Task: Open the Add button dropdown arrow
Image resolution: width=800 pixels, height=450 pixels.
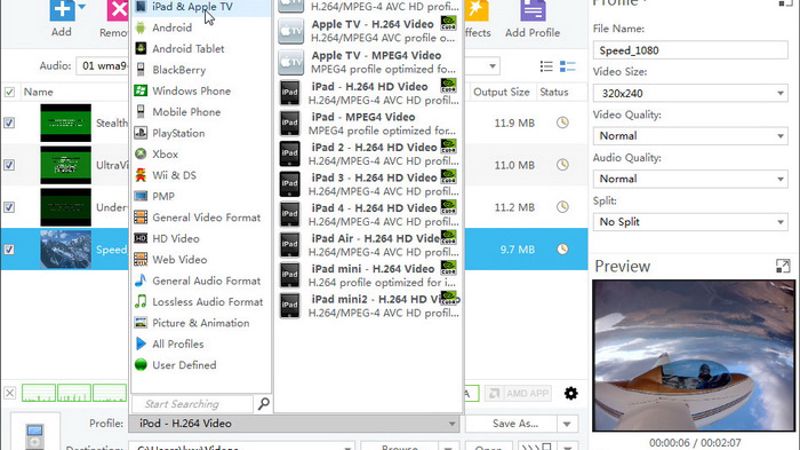Action: tap(82, 8)
